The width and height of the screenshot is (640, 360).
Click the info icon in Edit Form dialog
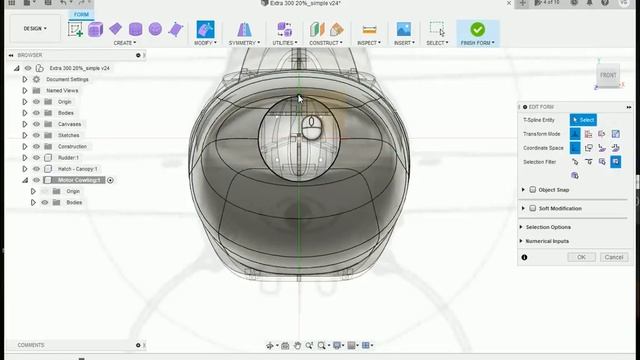[x=524, y=258]
